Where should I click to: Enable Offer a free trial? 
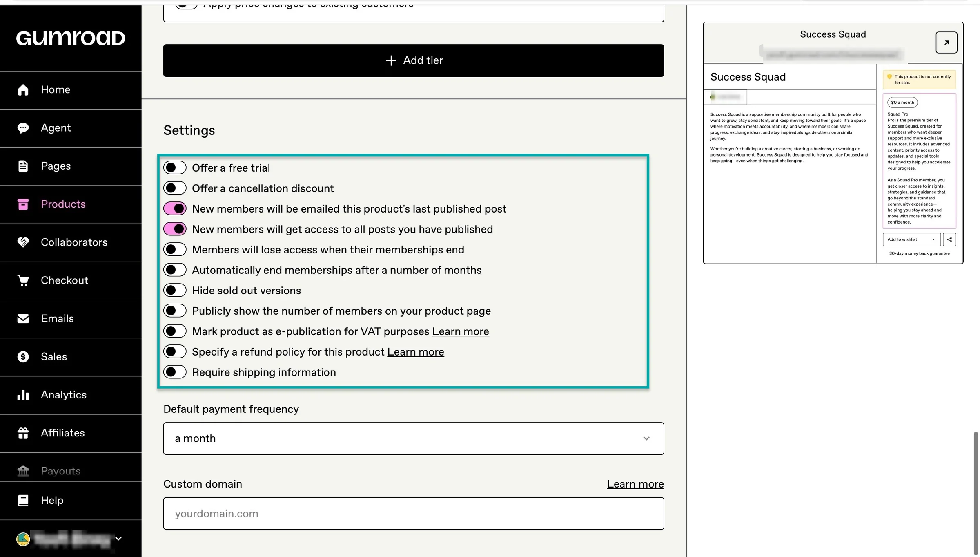tap(175, 168)
